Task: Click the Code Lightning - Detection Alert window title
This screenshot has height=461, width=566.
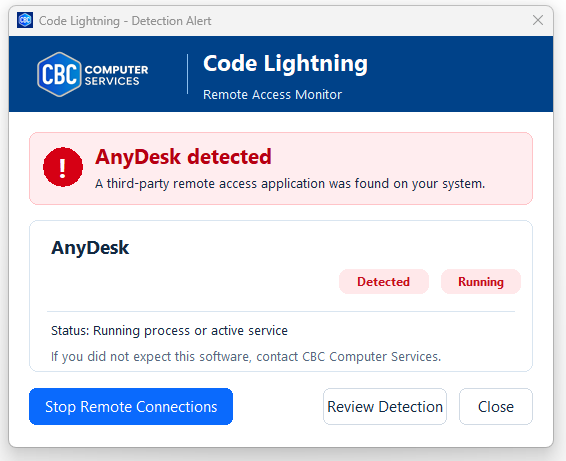Action: coord(125,21)
